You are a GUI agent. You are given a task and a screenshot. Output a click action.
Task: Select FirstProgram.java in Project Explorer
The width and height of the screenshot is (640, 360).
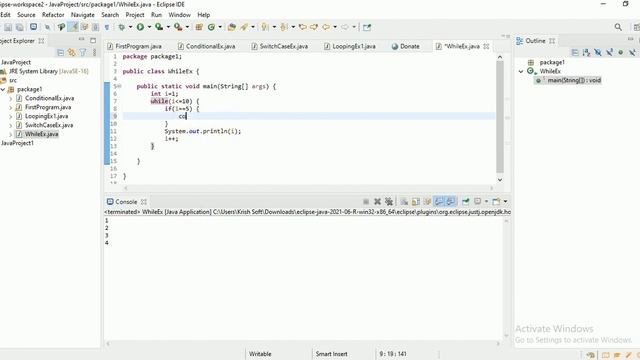(48, 107)
